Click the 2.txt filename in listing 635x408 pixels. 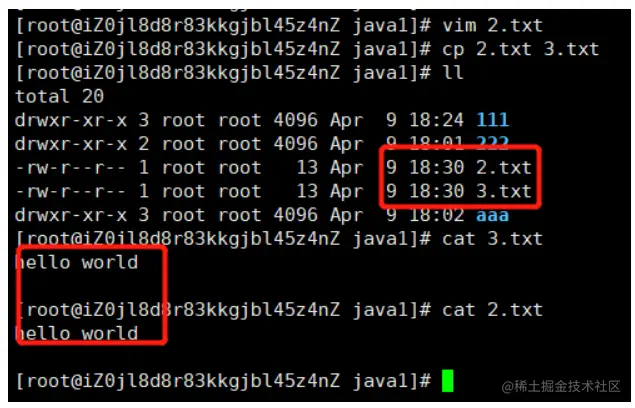pyautogui.click(x=503, y=167)
